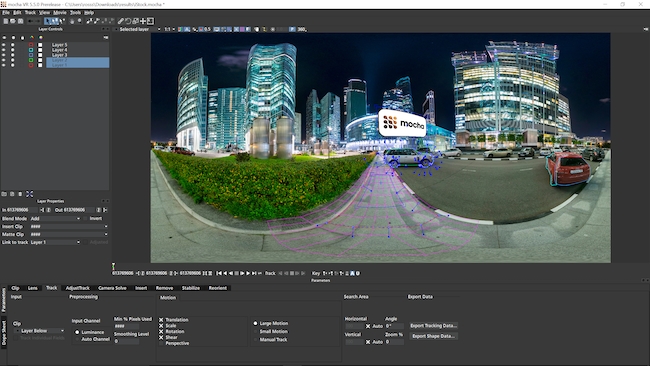Open the 1:1 zoom level dropdown
The width and height of the screenshot is (650, 366).
[170, 29]
